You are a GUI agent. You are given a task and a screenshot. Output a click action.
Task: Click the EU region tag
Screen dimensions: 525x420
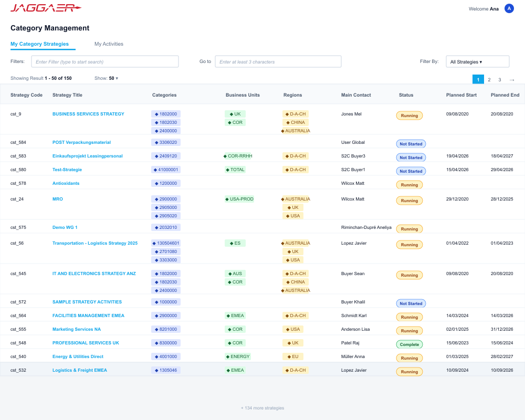(293, 356)
